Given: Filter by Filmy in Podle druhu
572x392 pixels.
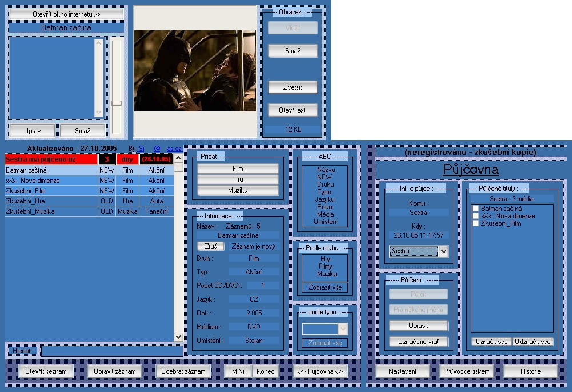Looking at the screenshot, I should (x=325, y=266).
